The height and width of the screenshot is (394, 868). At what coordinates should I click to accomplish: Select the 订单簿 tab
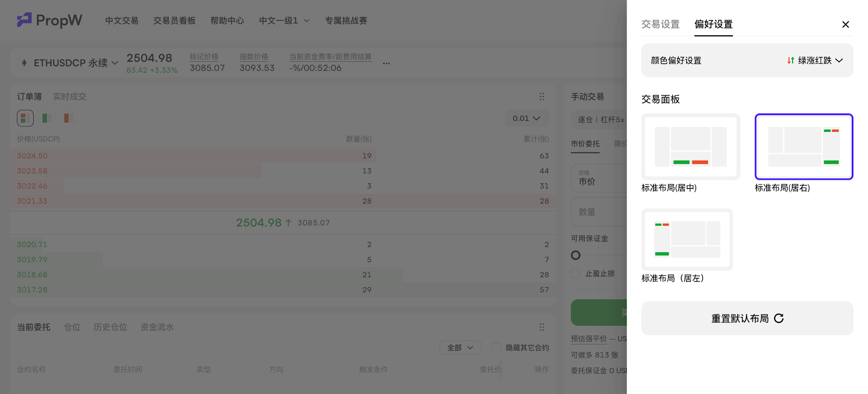(29, 97)
